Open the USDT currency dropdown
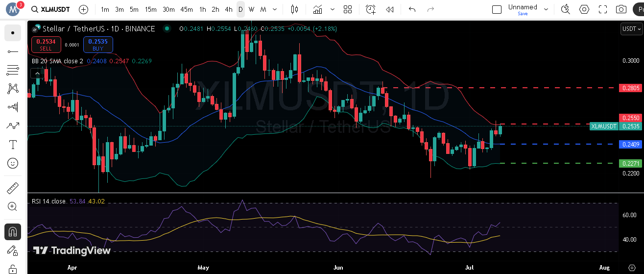Image resolution: width=644 pixels, height=274 pixels. (631, 29)
